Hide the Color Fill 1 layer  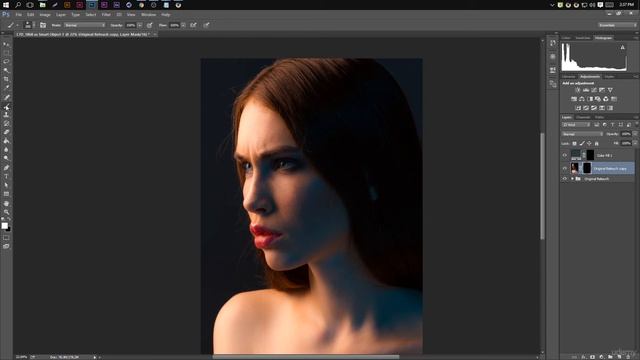pos(565,155)
